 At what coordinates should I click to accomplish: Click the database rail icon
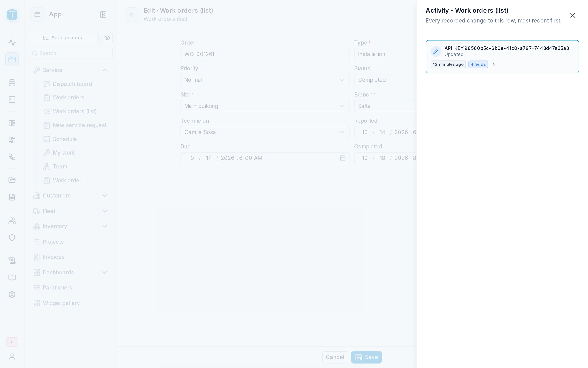tap(12, 83)
